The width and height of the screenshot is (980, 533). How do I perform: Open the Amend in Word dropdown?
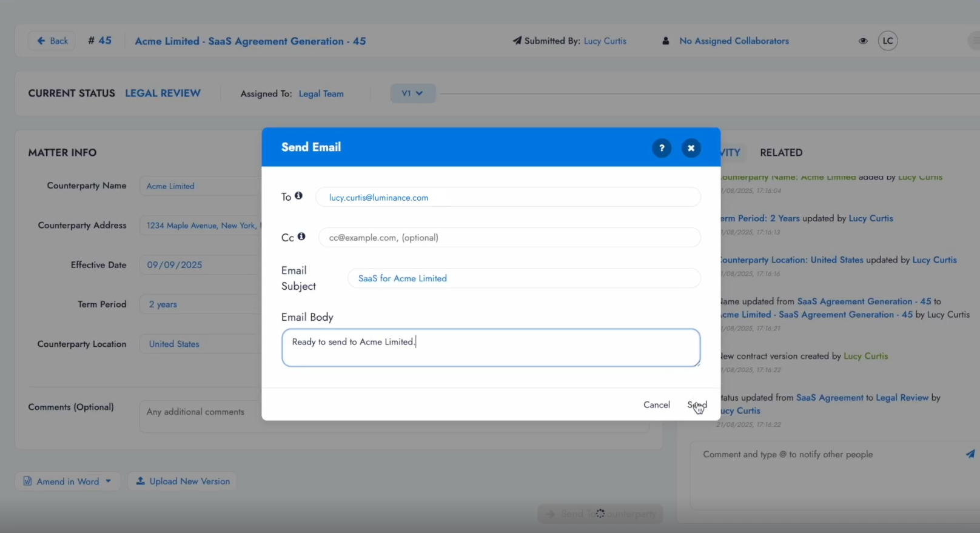coord(68,481)
